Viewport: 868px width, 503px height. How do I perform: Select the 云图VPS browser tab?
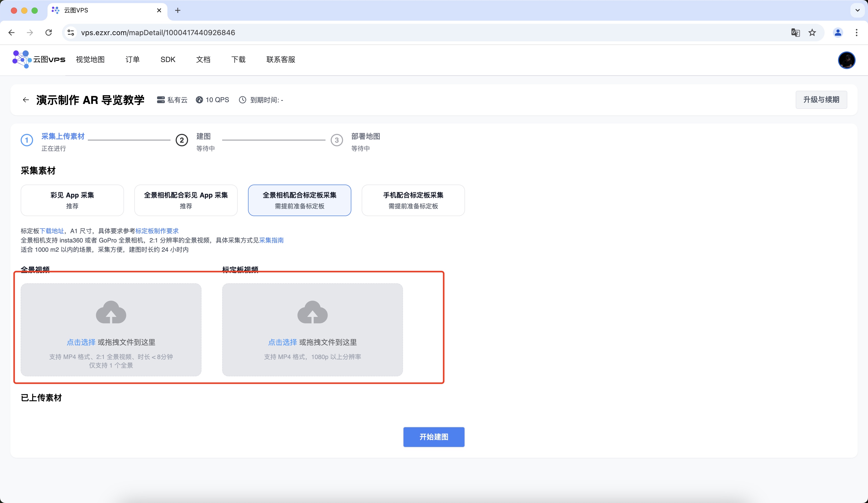[x=107, y=10]
